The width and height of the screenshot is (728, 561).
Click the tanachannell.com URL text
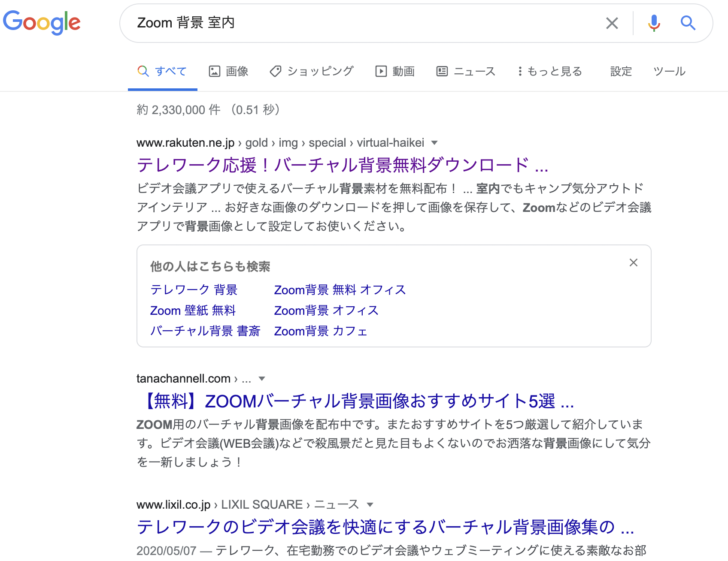pyautogui.click(x=183, y=379)
